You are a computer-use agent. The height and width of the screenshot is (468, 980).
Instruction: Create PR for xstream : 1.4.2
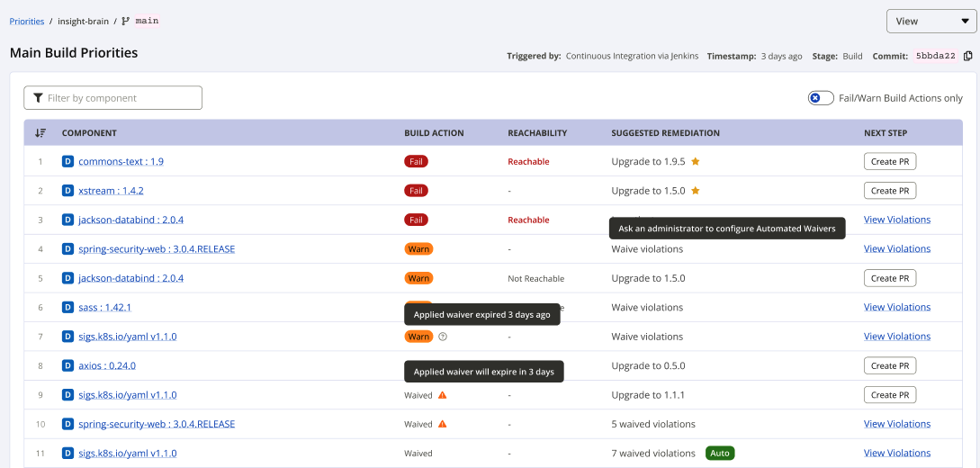point(890,191)
